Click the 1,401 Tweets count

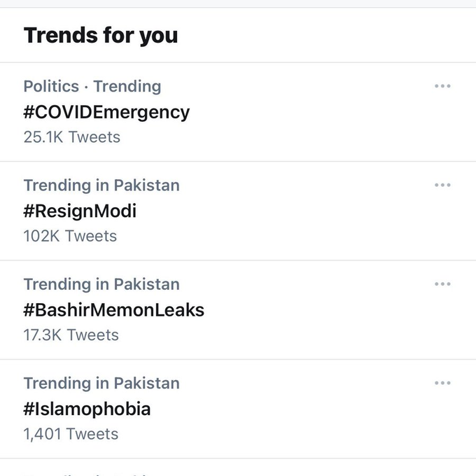tap(71, 434)
